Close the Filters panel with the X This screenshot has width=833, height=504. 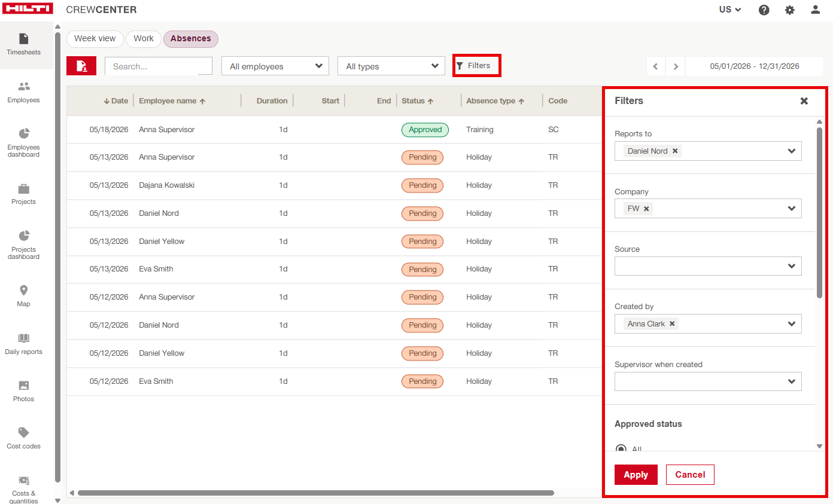coord(804,101)
